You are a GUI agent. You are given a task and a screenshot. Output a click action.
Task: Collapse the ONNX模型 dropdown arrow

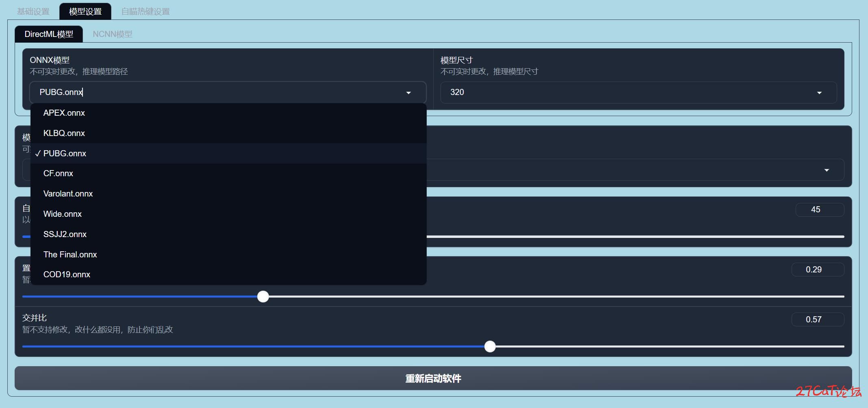pyautogui.click(x=408, y=93)
